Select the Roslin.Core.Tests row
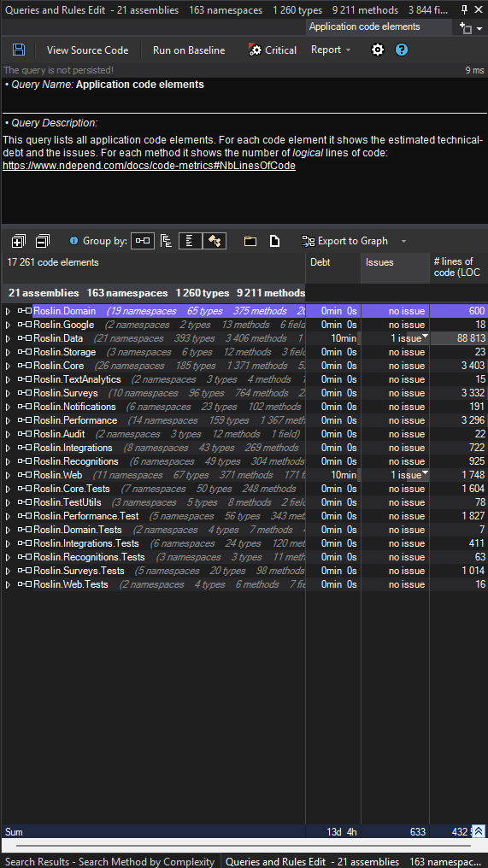 click(x=244, y=489)
